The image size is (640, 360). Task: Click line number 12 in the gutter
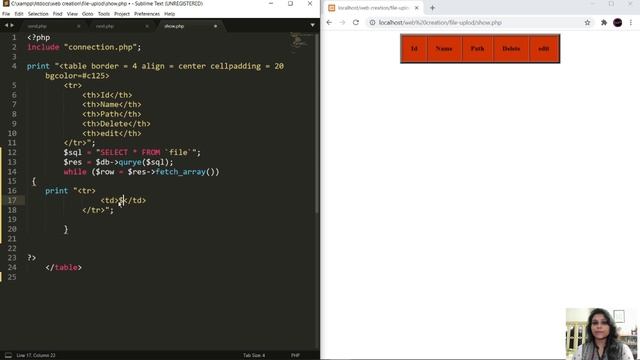coord(12,153)
